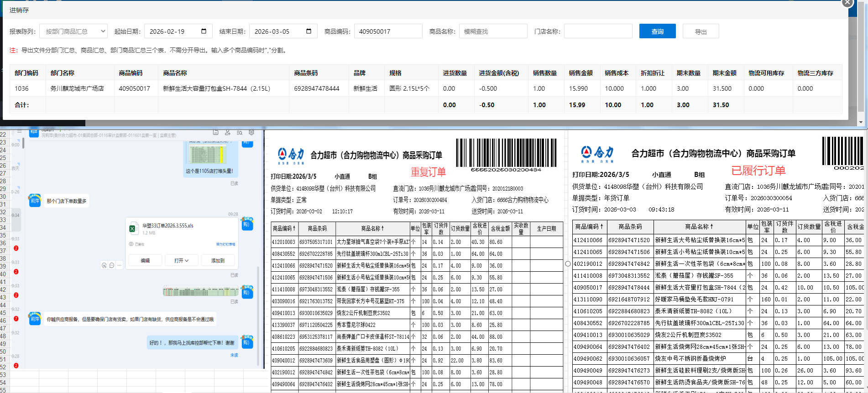Click the add member icon in chat header

(228, 133)
